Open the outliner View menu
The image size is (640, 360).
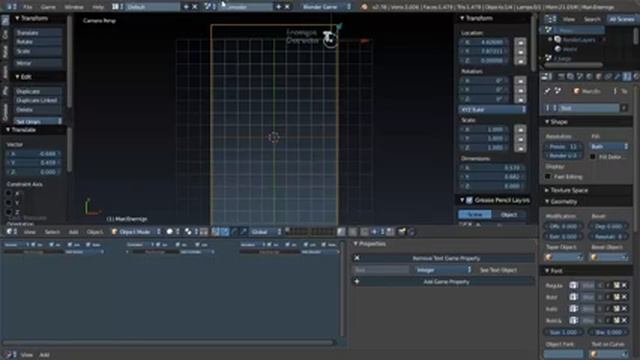pyautogui.click(x=569, y=19)
